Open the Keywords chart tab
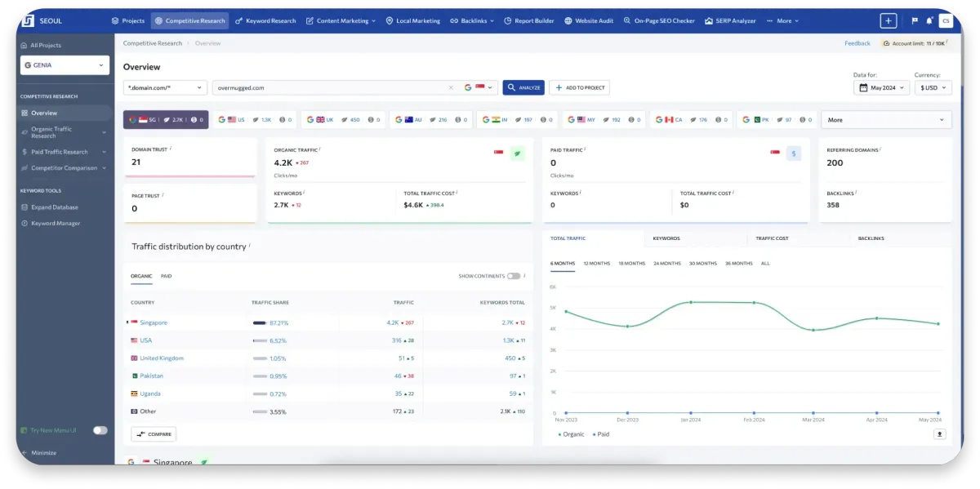Screen dimensions: 980x489 tap(666, 238)
